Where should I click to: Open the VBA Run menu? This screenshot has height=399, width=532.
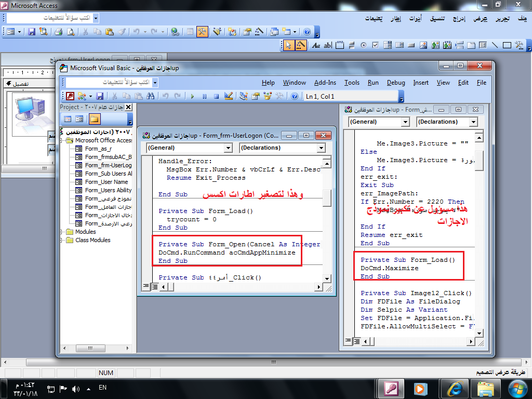[373, 83]
